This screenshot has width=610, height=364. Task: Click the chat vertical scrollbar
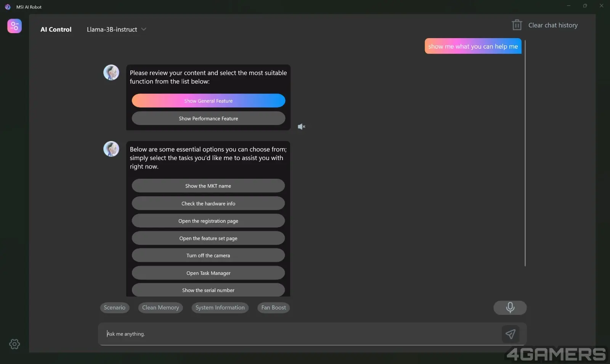(x=525, y=153)
